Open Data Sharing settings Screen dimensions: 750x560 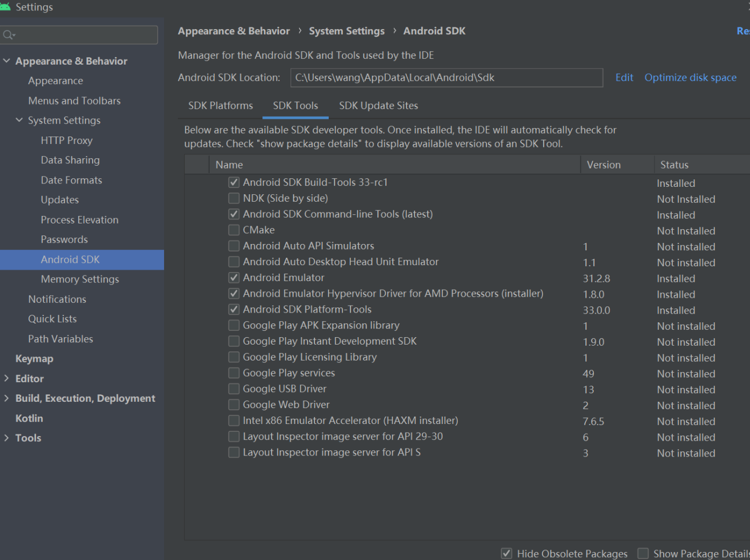tap(70, 161)
